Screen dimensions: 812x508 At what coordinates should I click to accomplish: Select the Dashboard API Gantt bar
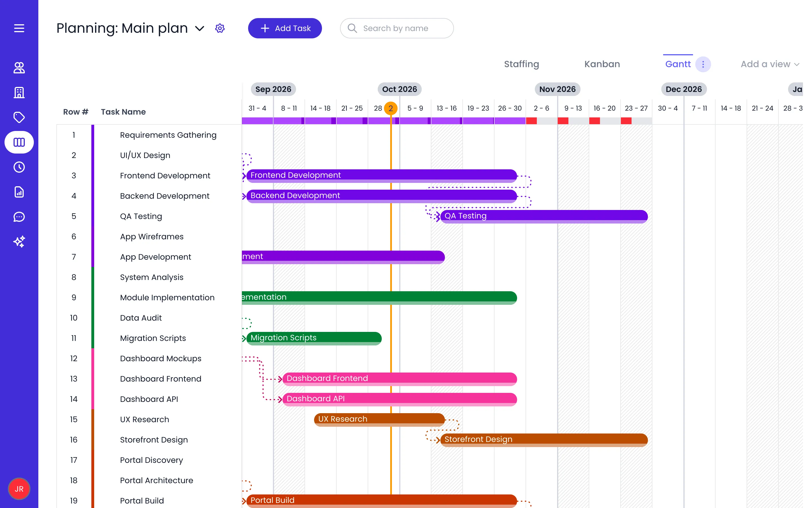coord(400,399)
